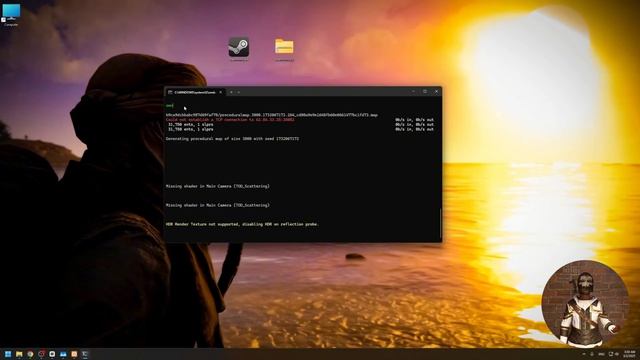The height and width of the screenshot is (360, 640).
Task: Open the Windows Start menu
Action: point(8,354)
